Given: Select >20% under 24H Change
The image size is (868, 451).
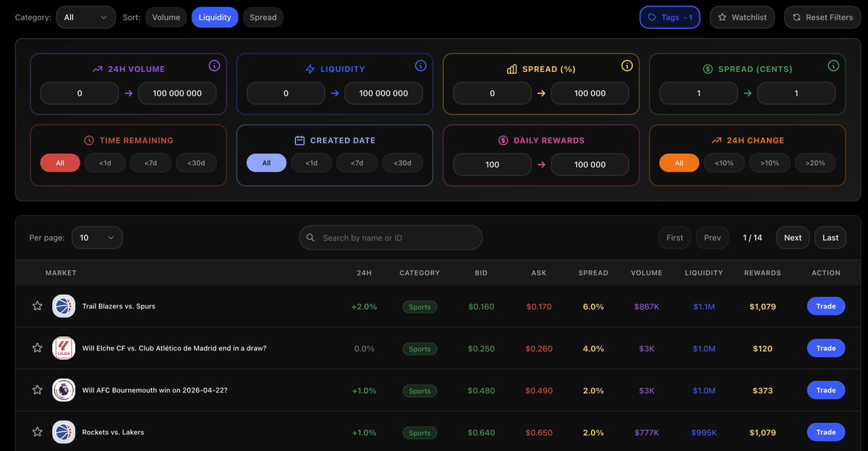Looking at the screenshot, I should (815, 163).
